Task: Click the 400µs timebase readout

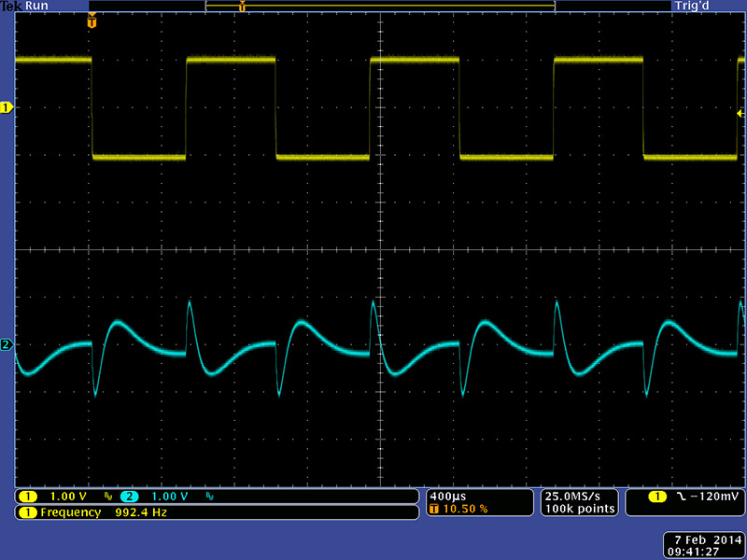Action: pos(448,495)
